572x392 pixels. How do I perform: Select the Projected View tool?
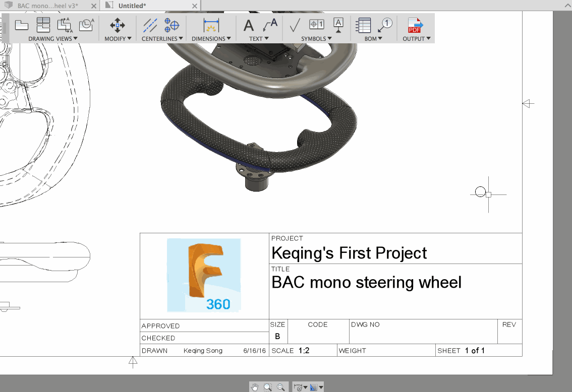[x=43, y=25]
